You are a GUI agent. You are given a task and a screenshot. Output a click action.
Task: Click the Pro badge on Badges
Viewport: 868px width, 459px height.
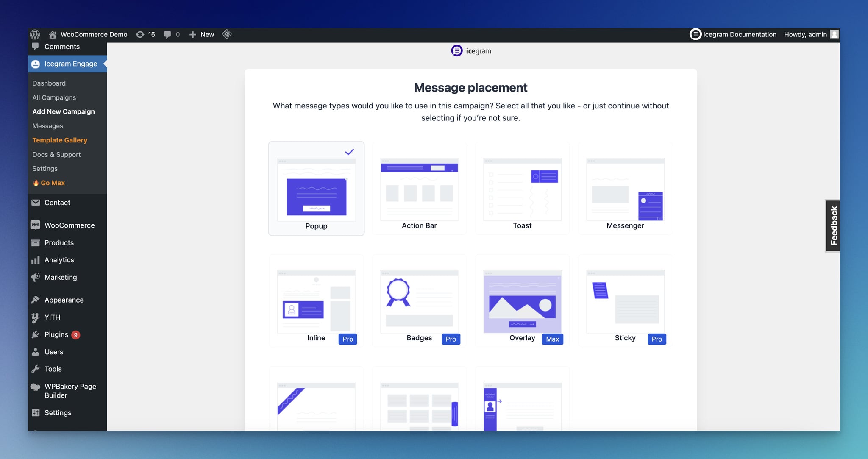451,339
